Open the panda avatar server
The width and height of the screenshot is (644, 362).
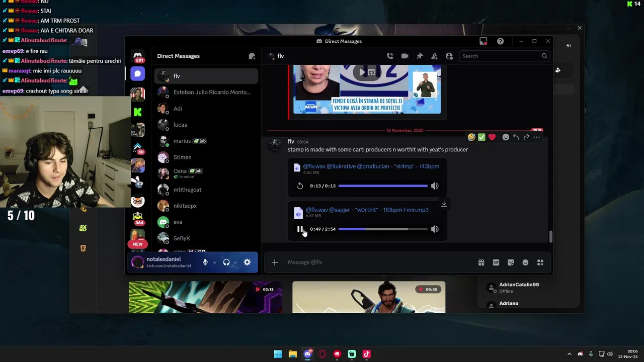pyautogui.click(x=138, y=202)
